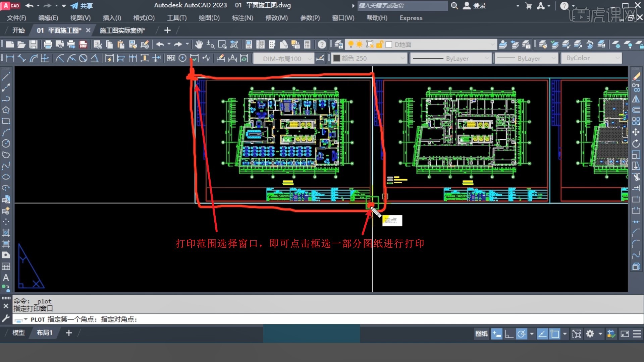
Task: Select the Line draw tool
Action: point(6,76)
